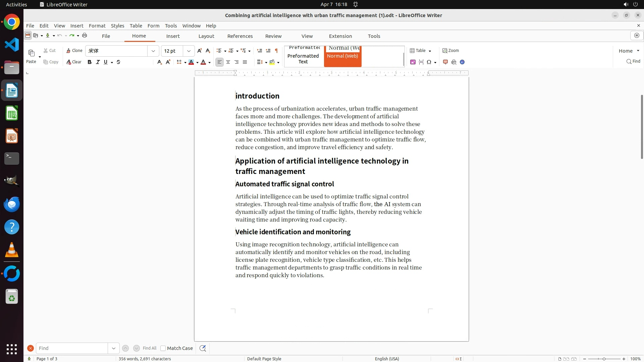Open the font color swatch
This screenshot has width=644, height=362.
pyautogui.click(x=203, y=62)
